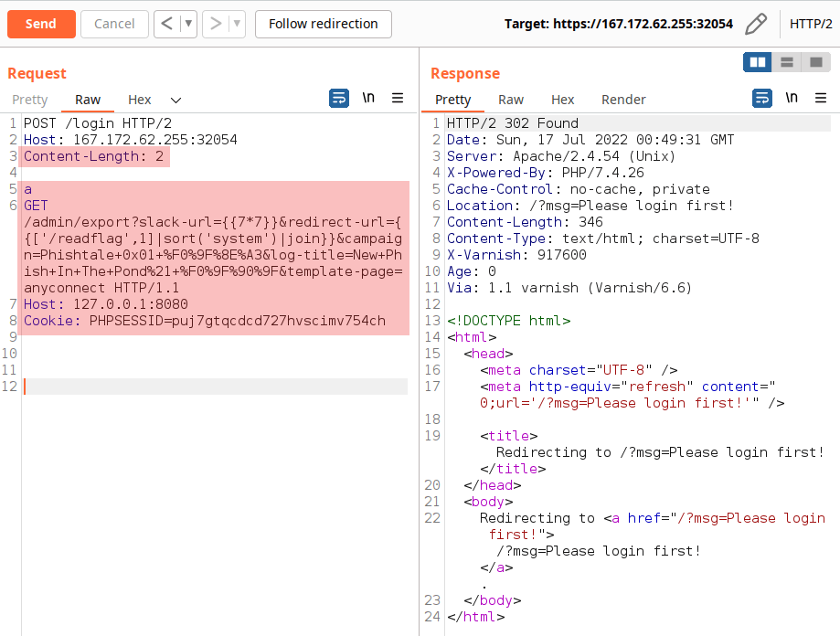Click the Date response header line
Screen dimensions: 840x636
[x=590, y=140]
